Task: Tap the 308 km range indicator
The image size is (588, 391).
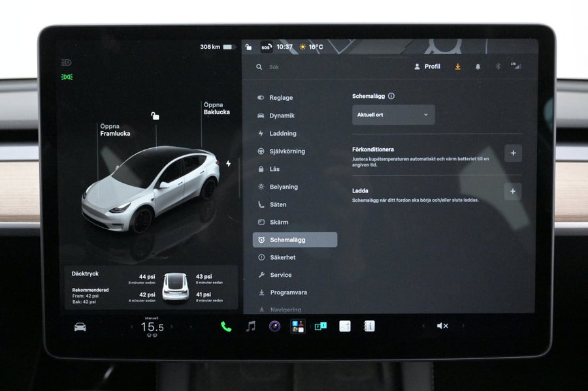Action: 218,47
